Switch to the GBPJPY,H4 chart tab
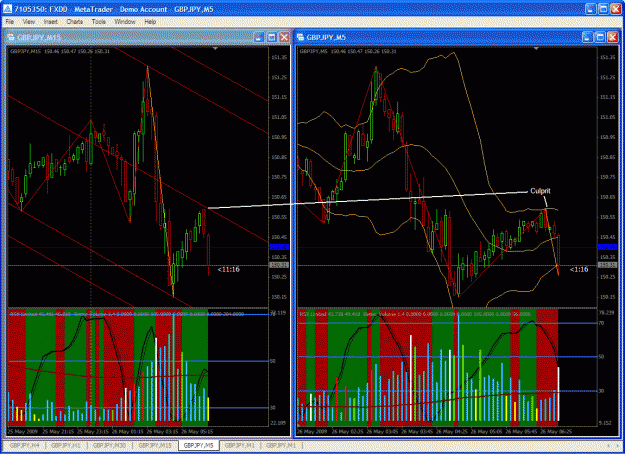625x454 pixels. click(x=24, y=445)
